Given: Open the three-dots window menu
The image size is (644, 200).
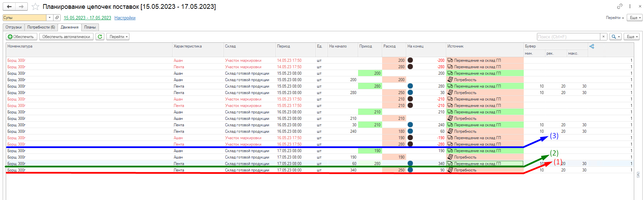Looking at the screenshot, I should 630,6.
